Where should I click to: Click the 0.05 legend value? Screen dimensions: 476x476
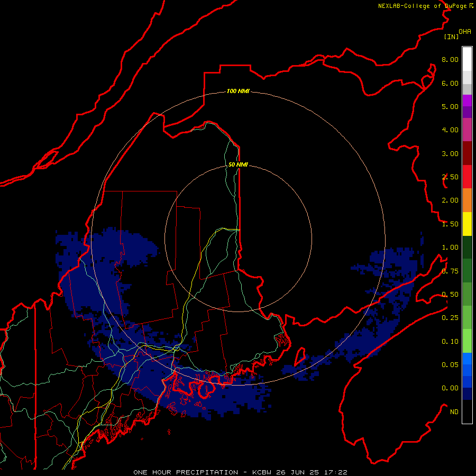point(450,365)
